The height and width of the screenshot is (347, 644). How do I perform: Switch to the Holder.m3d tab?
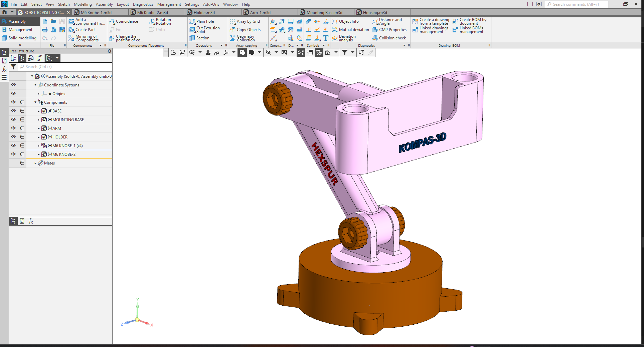[x=214, y=12]
